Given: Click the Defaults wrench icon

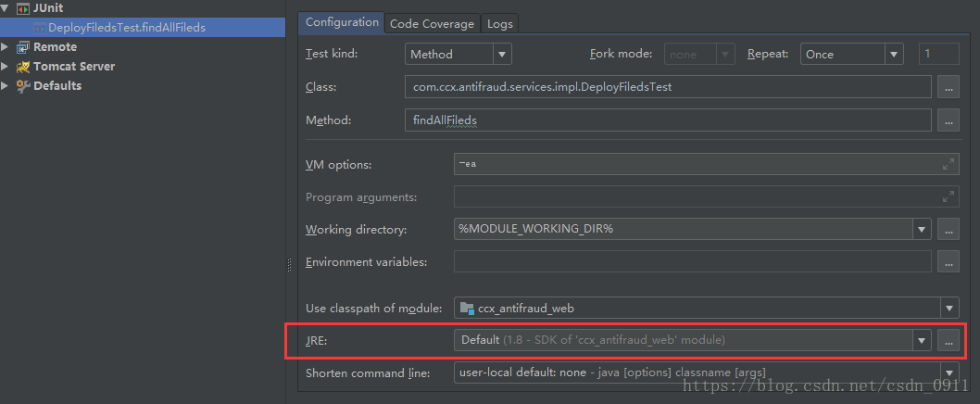Looking at the screenshot, I should click(23, 85).
